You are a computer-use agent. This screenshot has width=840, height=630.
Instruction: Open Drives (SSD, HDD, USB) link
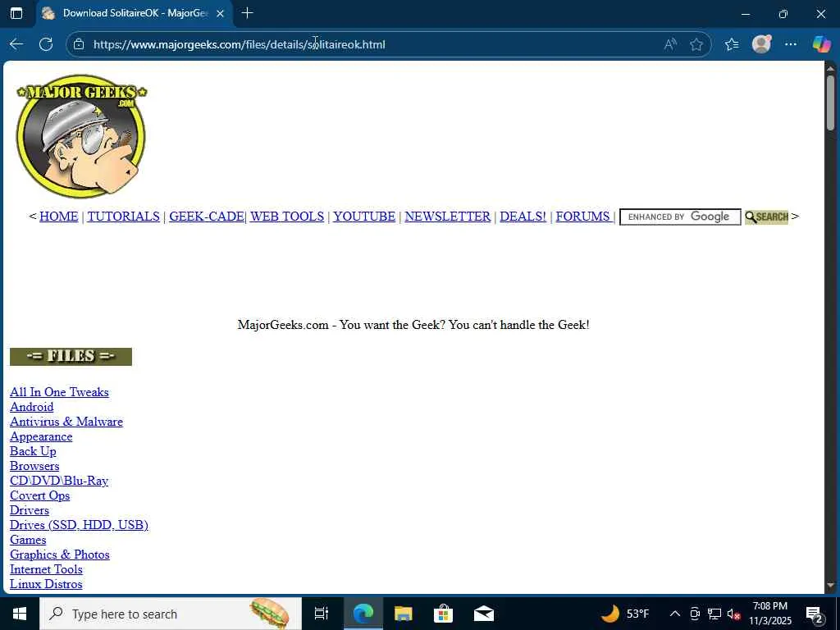tap(80, 526)
